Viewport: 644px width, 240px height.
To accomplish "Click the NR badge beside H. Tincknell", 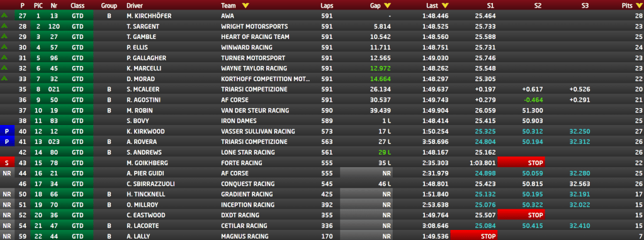I will [x=7, y=194].
